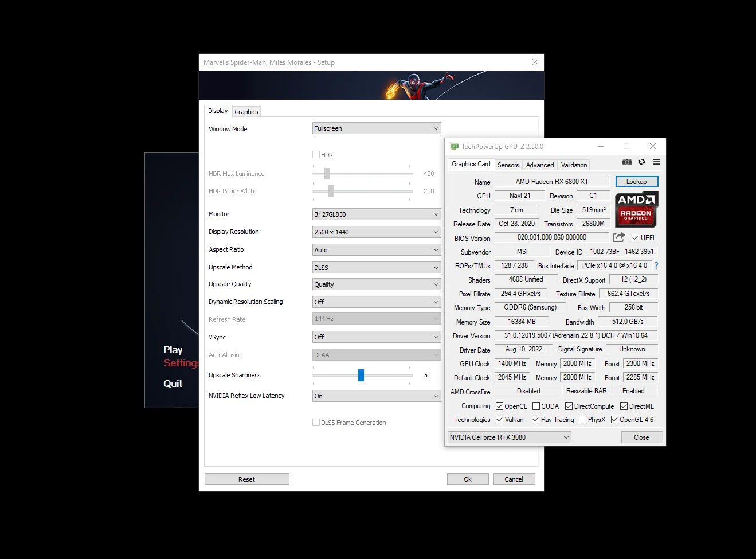The height and width of the screenshot is (559, 756).
Task: Toggle the UEFI checkbox in GPU-Z
Action: pos(635,238)
